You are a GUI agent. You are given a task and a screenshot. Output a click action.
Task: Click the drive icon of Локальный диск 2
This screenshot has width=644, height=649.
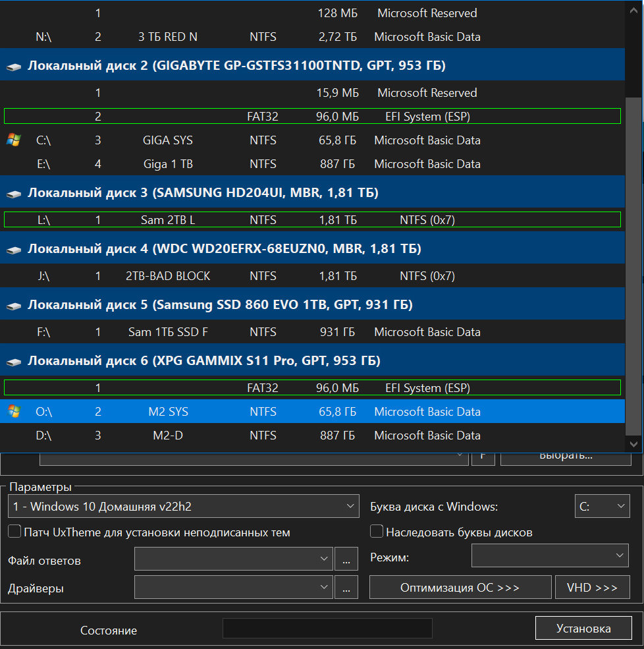(x=14, y=67)
